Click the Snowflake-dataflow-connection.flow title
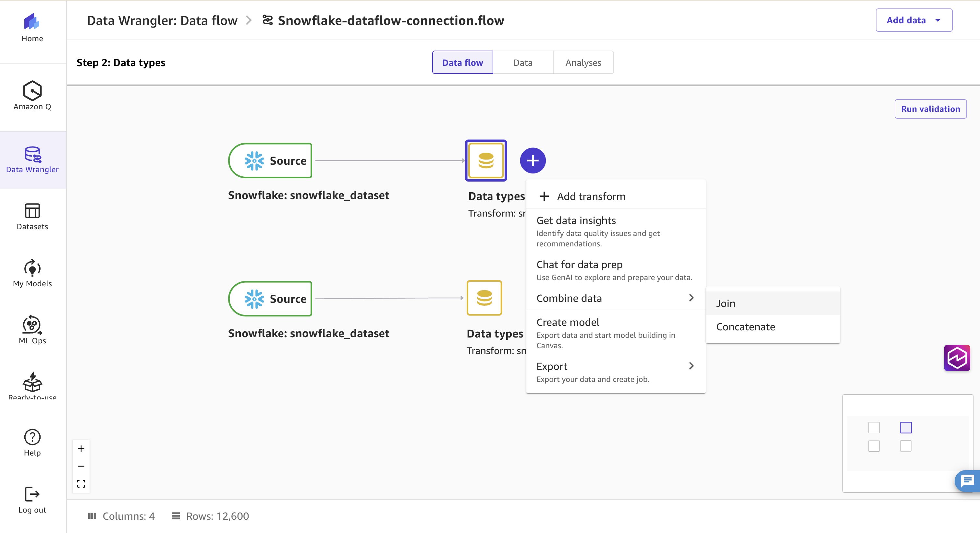This screenshot has height=533, width=980. coord(391,20)
